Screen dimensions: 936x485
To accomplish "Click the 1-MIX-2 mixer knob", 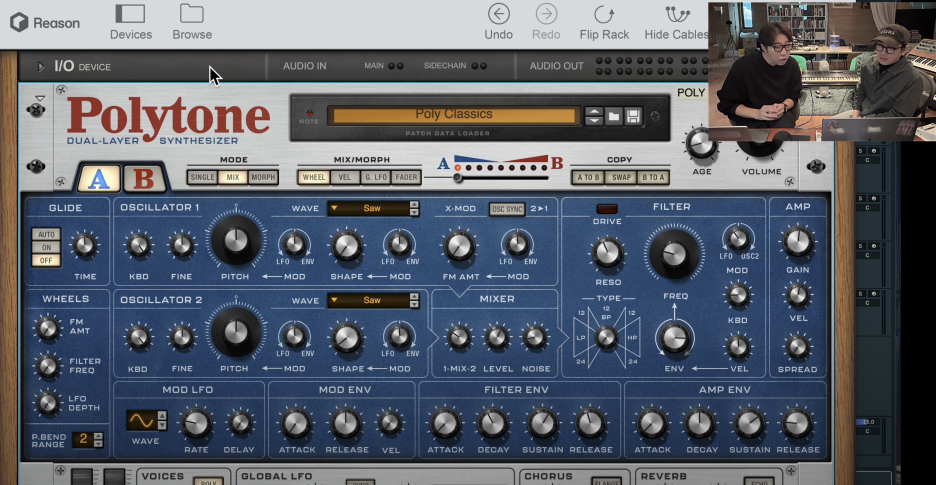I will coord(458,337).
